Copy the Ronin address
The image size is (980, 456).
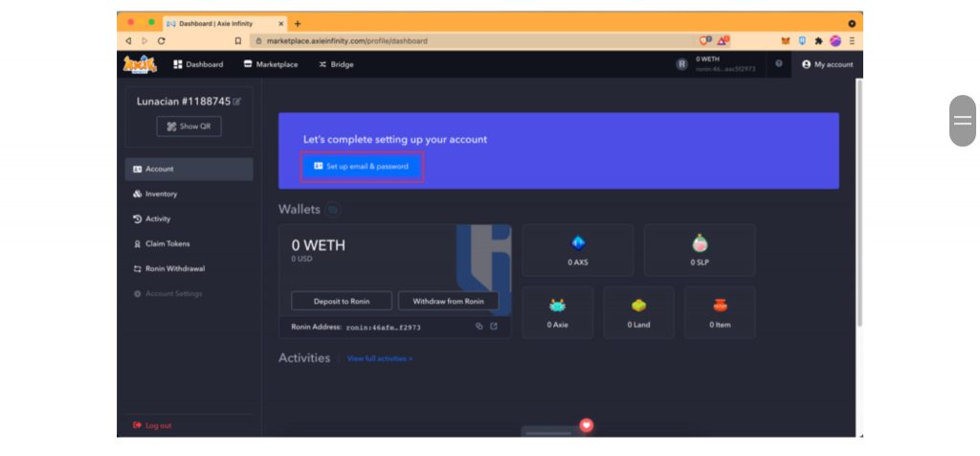479,326
